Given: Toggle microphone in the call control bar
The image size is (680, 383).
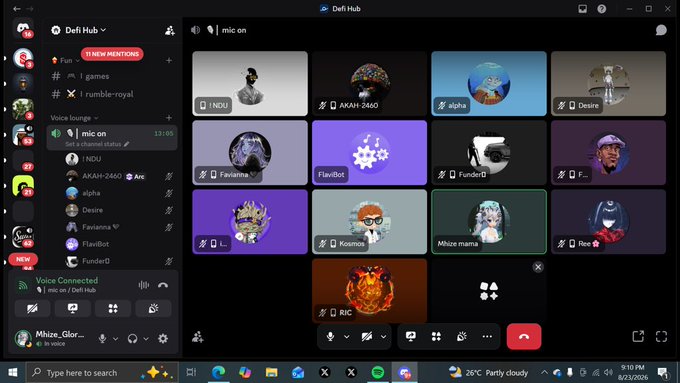Looking at the screenshot, I should click(x=330, y=336).
